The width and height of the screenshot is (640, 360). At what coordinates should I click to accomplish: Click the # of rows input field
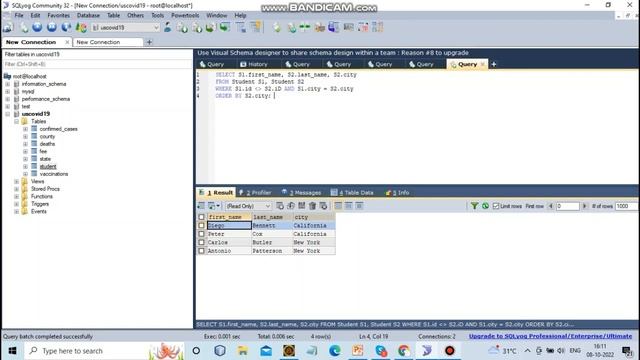click(x=627, y=206)
